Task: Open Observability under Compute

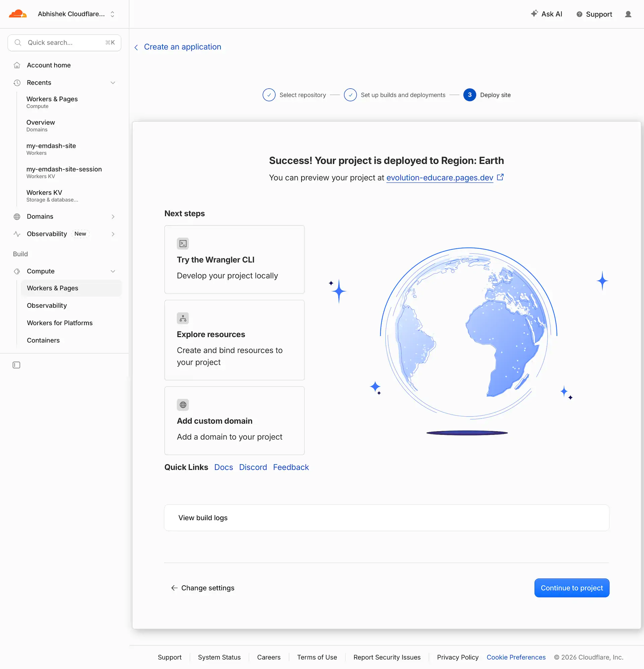Action: pyautogui.click(x=47, y=305)
